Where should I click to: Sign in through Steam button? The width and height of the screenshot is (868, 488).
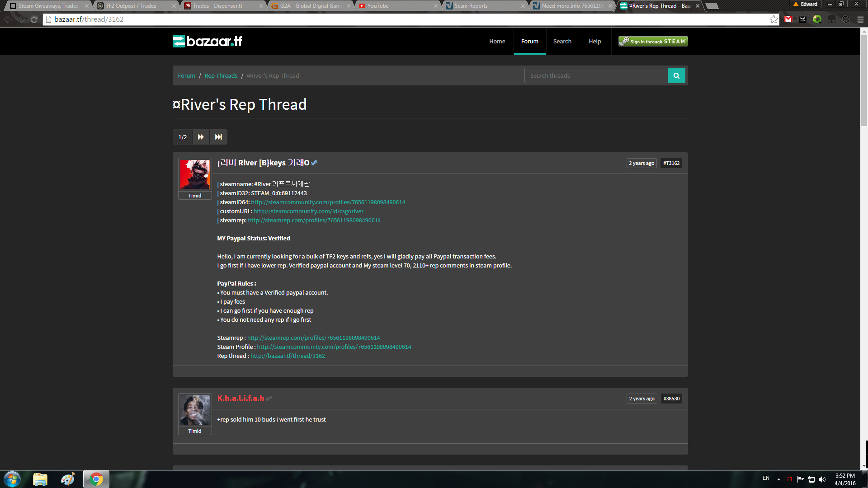coord(653,41)
